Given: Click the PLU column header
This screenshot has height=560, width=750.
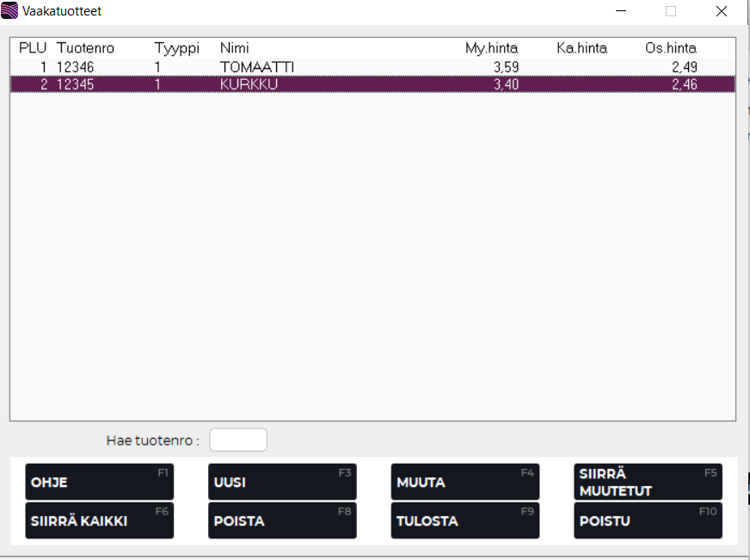Looking at the screenshot, I should click(32, 48).
